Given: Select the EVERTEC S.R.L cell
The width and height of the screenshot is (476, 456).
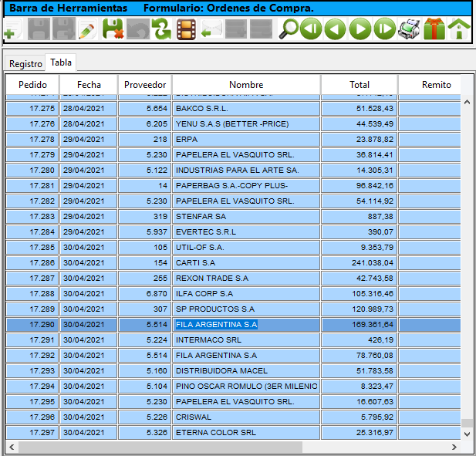Looking at the screenshot, I should (x=246, y=232).
